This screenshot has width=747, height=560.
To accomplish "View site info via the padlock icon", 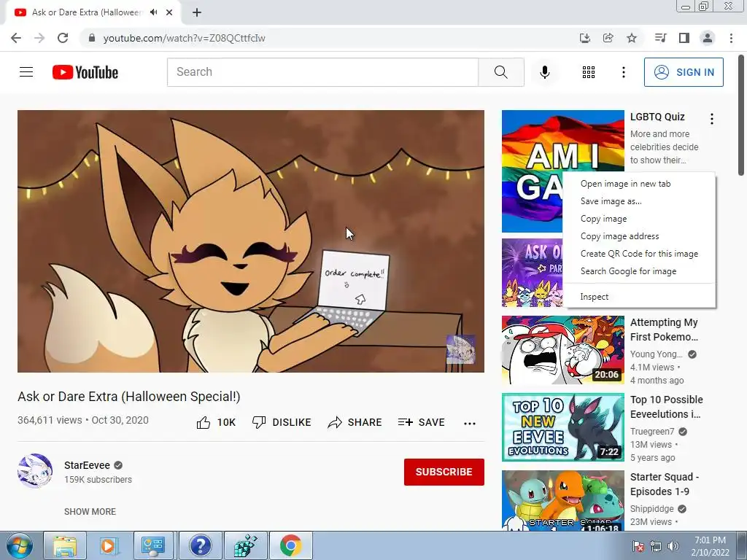I will coord(91,38).
